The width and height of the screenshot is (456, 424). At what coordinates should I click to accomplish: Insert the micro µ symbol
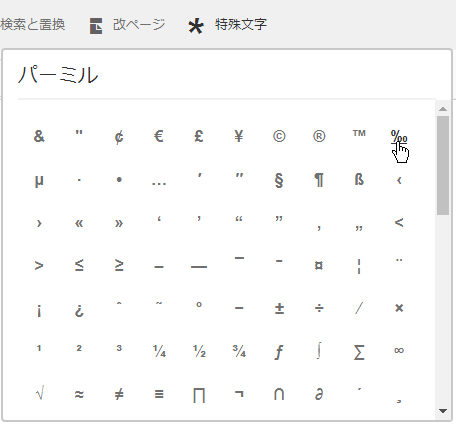tap(39, 181)
